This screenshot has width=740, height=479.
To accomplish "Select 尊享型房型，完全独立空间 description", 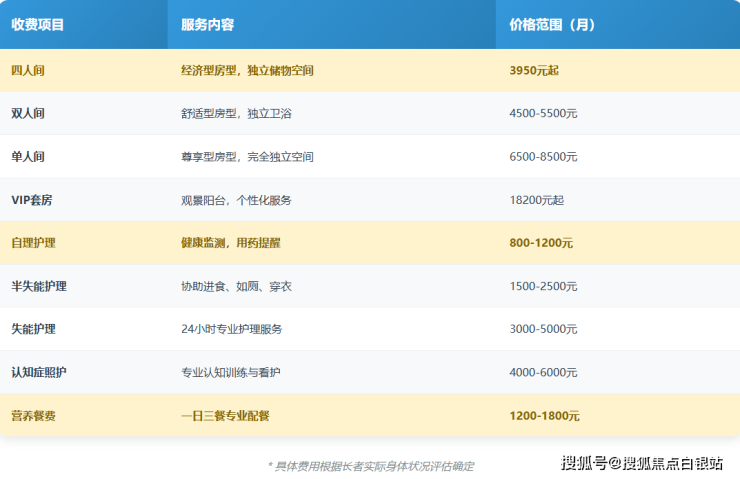I will click(247, 157).
